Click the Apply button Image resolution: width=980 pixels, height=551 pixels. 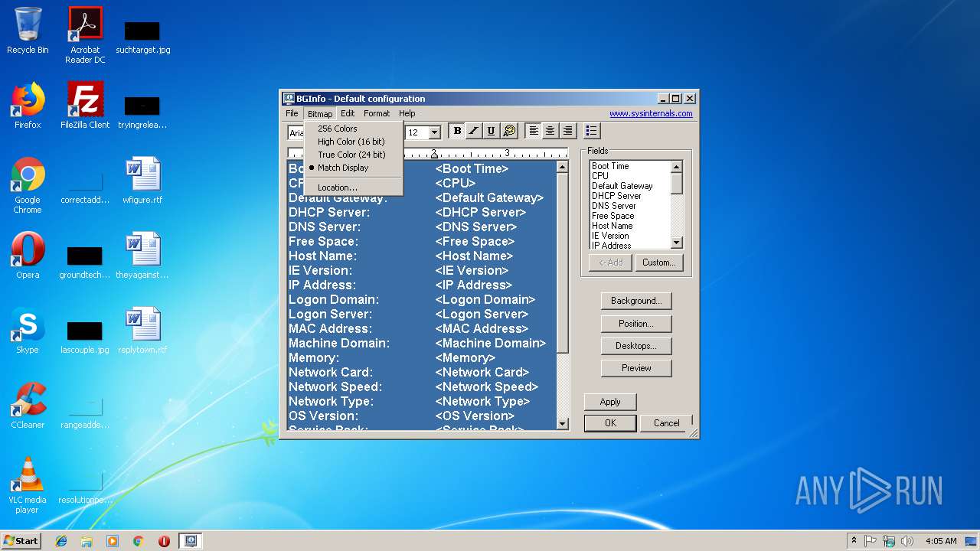[610, 402]
